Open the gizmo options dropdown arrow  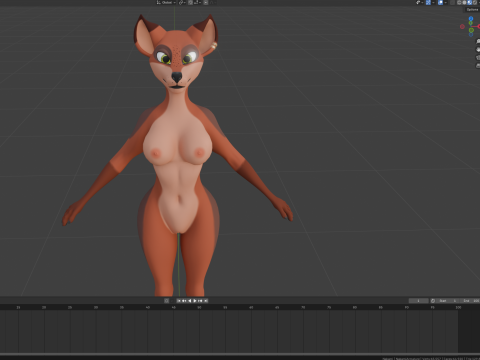(x=433, y=2)
